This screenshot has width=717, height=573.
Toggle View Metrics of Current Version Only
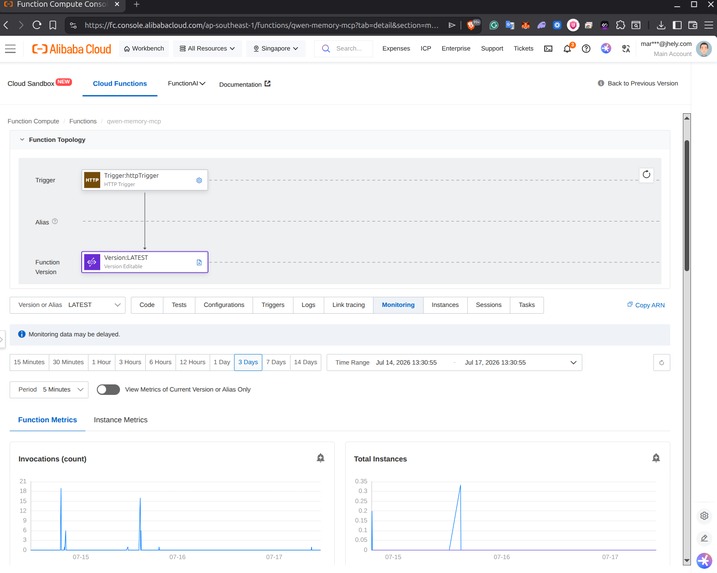coord(108,390)
